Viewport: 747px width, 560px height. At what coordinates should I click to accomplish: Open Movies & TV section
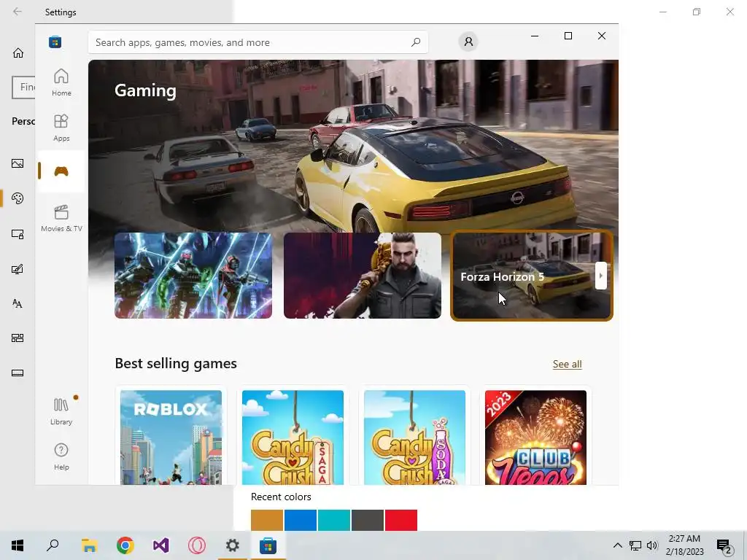(x=61, y=218)
